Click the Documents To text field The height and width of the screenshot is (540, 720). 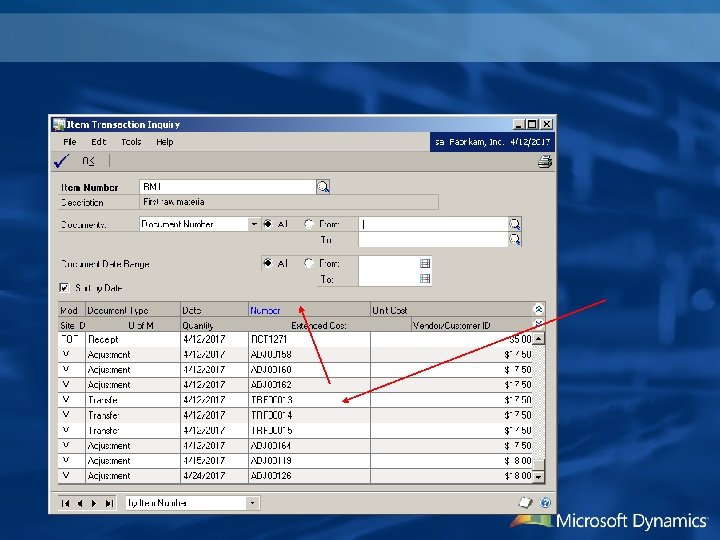433,240
